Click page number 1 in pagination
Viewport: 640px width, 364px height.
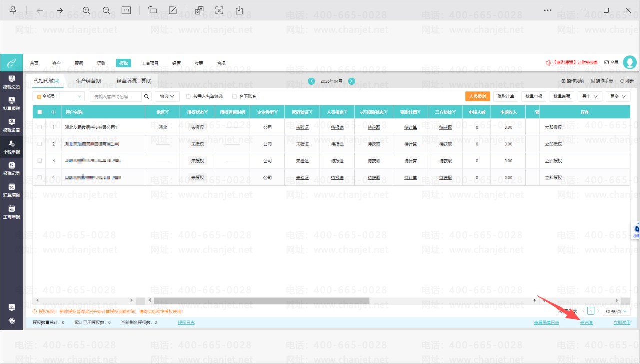591,311
